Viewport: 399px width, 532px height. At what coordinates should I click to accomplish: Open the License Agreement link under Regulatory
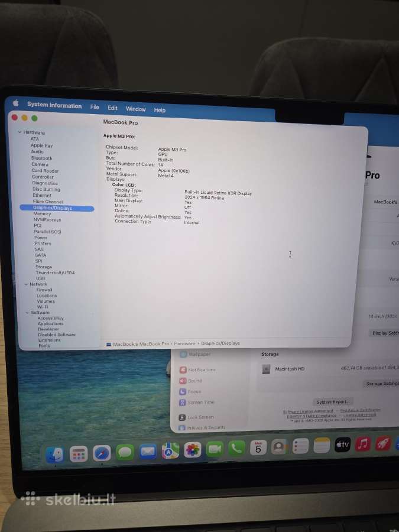[x=359, y=414]
